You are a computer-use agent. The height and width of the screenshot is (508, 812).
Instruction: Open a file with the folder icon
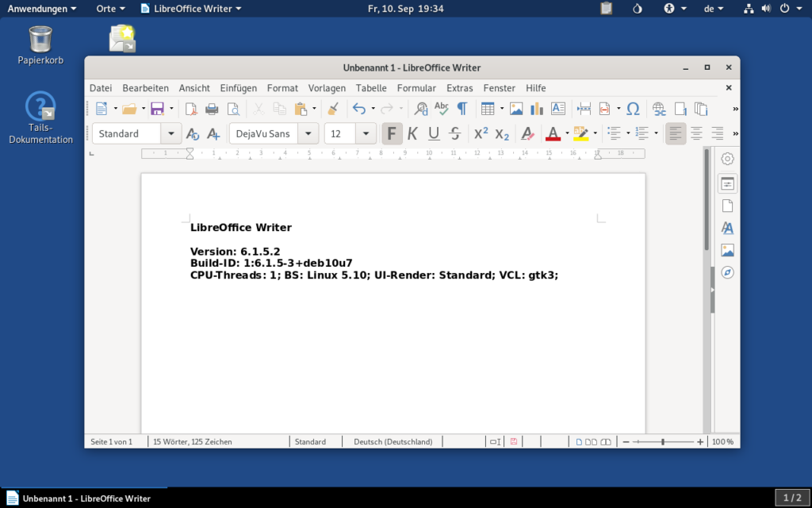click(x=129, y=108)
